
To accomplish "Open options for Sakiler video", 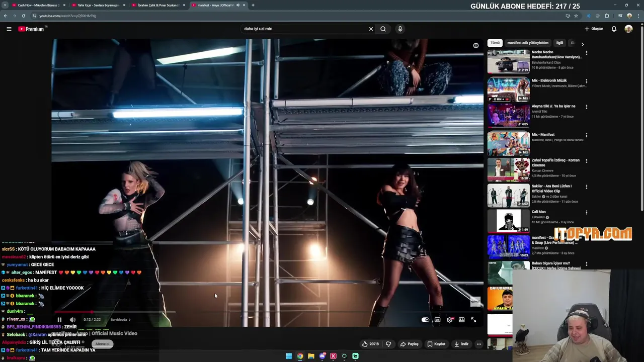I will pos(586,187).
